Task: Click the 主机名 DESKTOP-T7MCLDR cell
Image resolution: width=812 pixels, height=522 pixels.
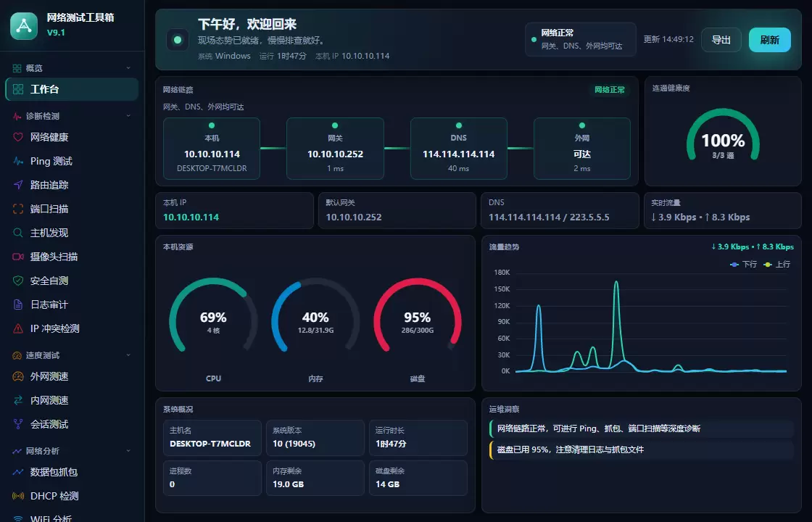Action: 212,438
